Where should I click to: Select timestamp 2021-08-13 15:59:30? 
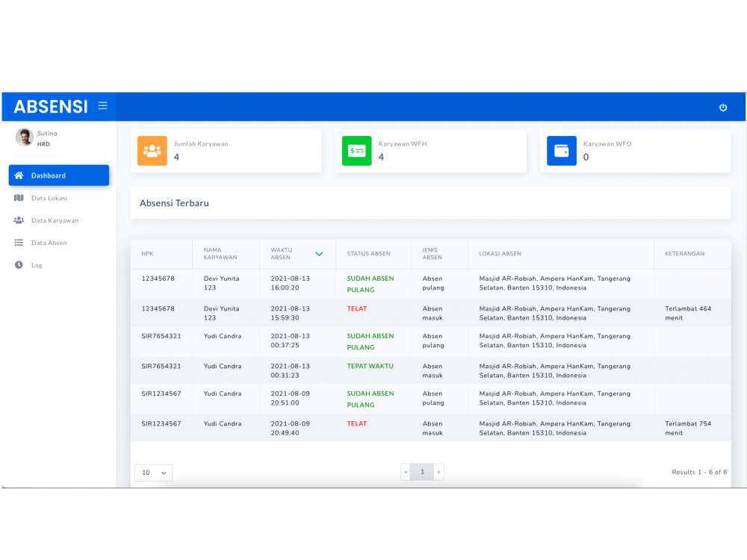click(290, 313)
